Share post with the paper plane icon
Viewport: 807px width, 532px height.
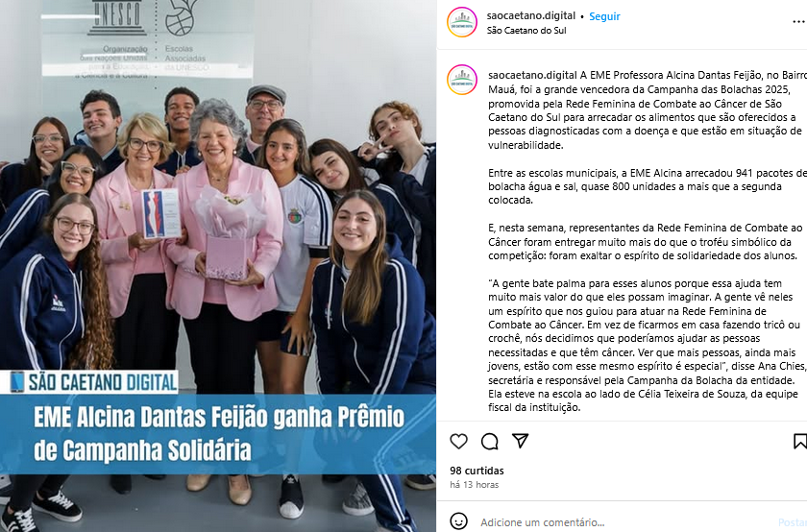pos(521,441)
